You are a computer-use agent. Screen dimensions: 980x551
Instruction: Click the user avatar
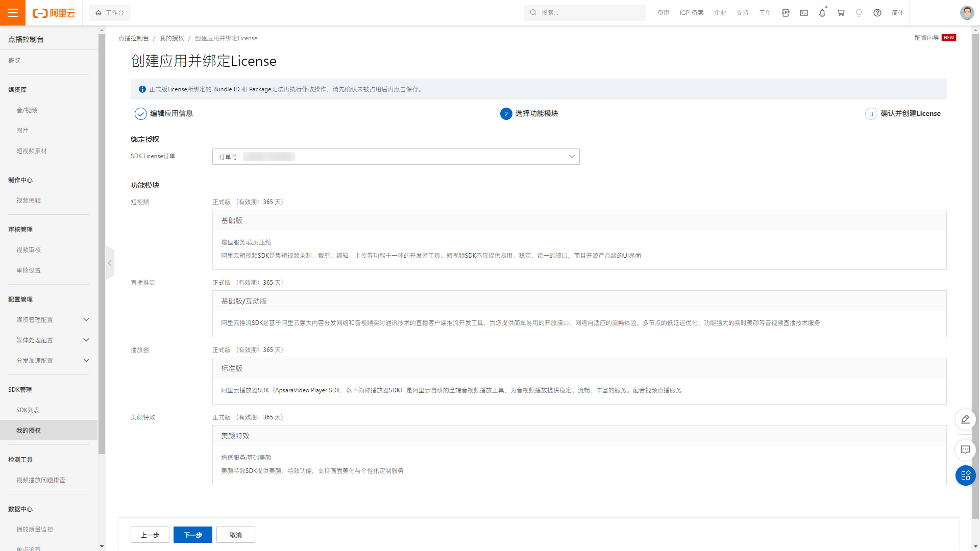point(967,13)
